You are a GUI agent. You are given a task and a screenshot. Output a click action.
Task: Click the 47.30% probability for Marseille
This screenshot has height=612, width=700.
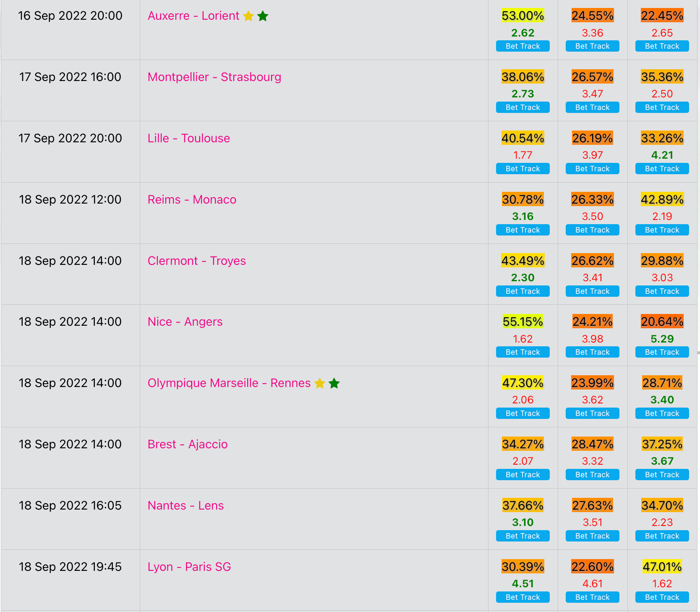(523, 383)
